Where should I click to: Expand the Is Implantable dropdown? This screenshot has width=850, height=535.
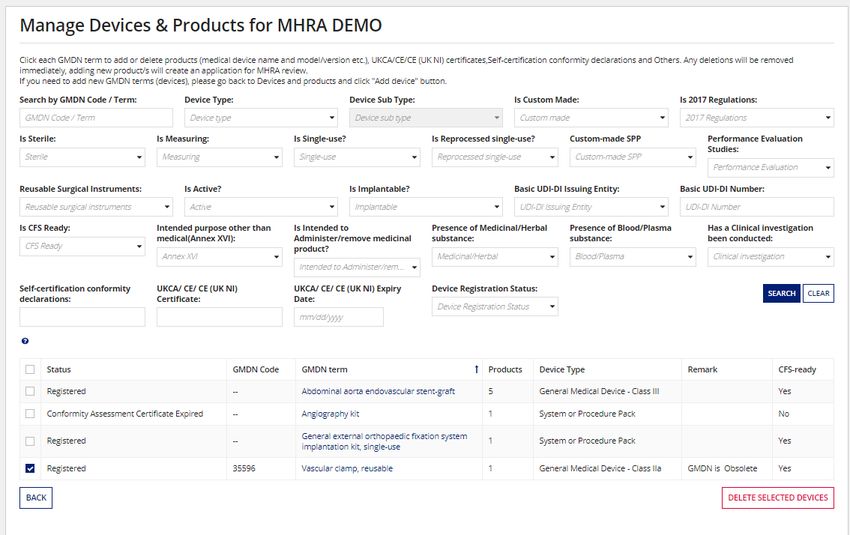426,207
